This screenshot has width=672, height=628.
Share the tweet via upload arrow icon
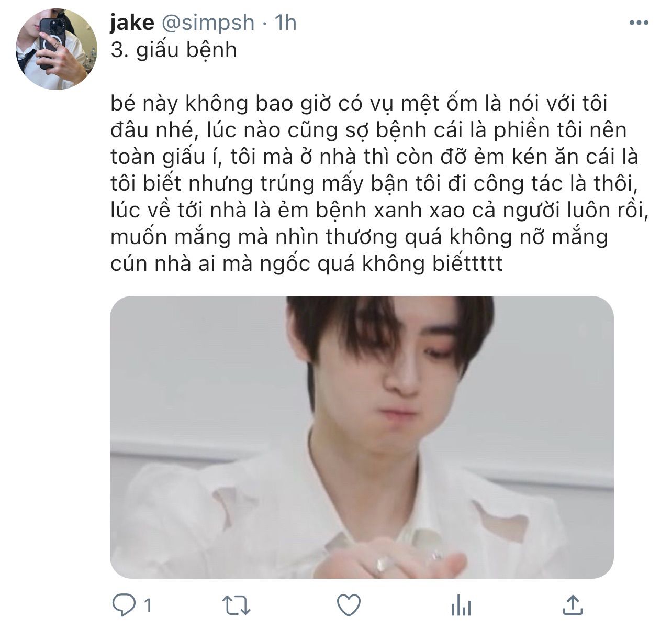[573, 605]
